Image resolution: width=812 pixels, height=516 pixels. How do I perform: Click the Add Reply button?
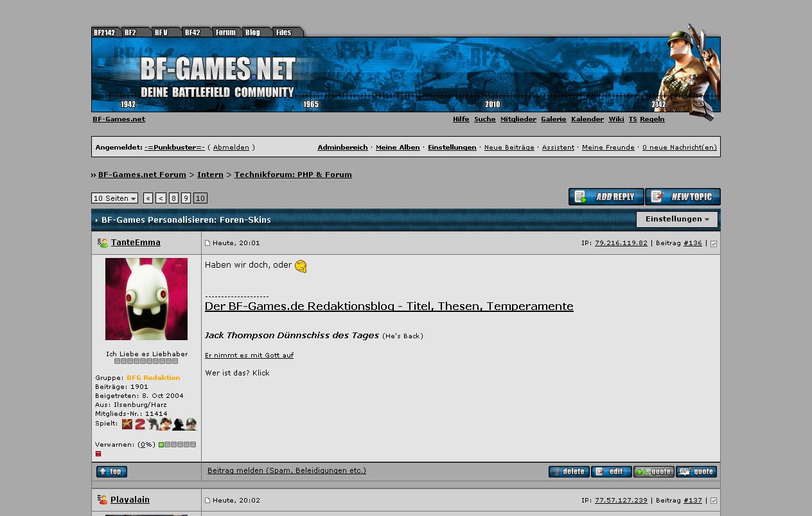pos(606,197)
